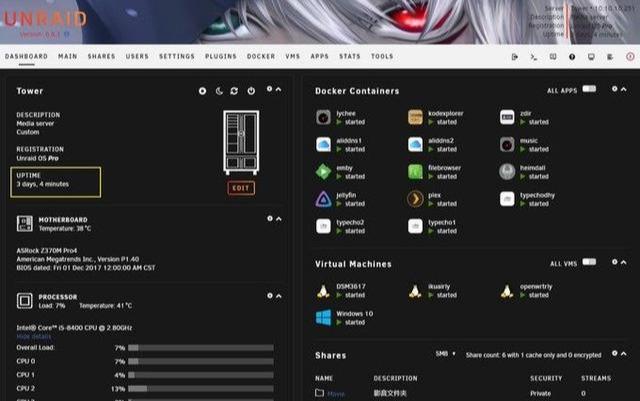Switch to the Shares tab

(x=102, y=56)
